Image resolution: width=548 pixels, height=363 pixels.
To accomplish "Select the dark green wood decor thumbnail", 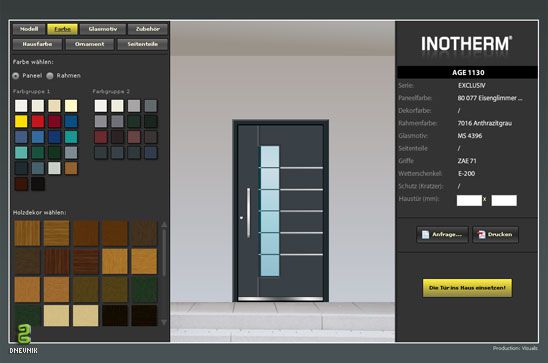I will (144, 290).
